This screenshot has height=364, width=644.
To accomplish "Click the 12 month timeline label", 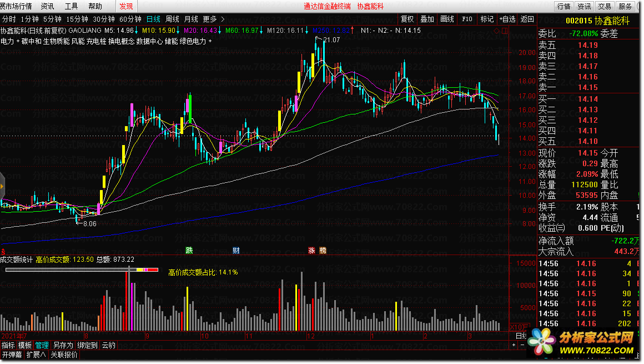I will (x=311, y=336).
